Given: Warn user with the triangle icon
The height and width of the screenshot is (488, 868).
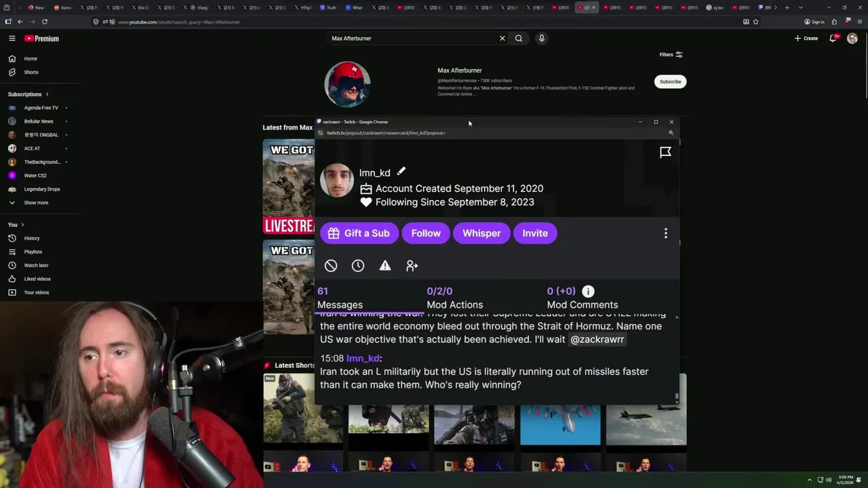Looking at the screenshot, I should [385, 266].
